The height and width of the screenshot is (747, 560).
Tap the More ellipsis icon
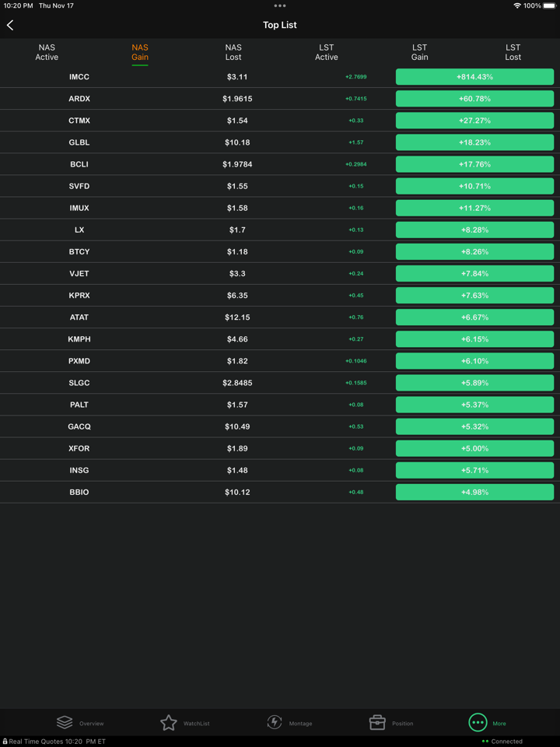pos(478,723)
